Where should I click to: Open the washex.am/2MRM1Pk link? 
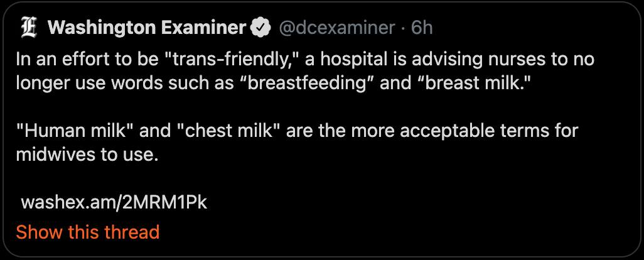click(114, 203)
